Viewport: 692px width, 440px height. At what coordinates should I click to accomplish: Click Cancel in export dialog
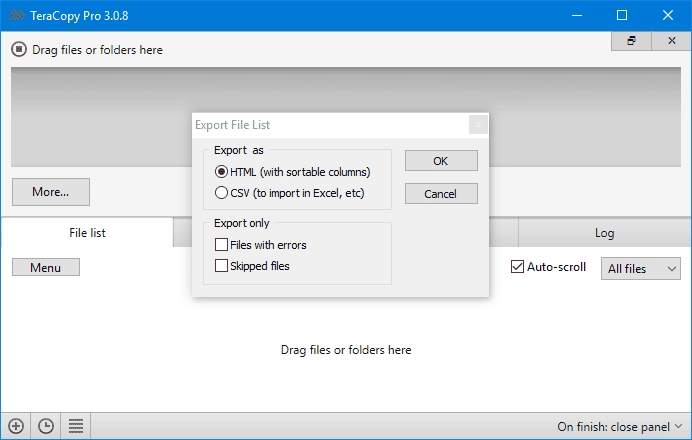click(x=441, y=194)
